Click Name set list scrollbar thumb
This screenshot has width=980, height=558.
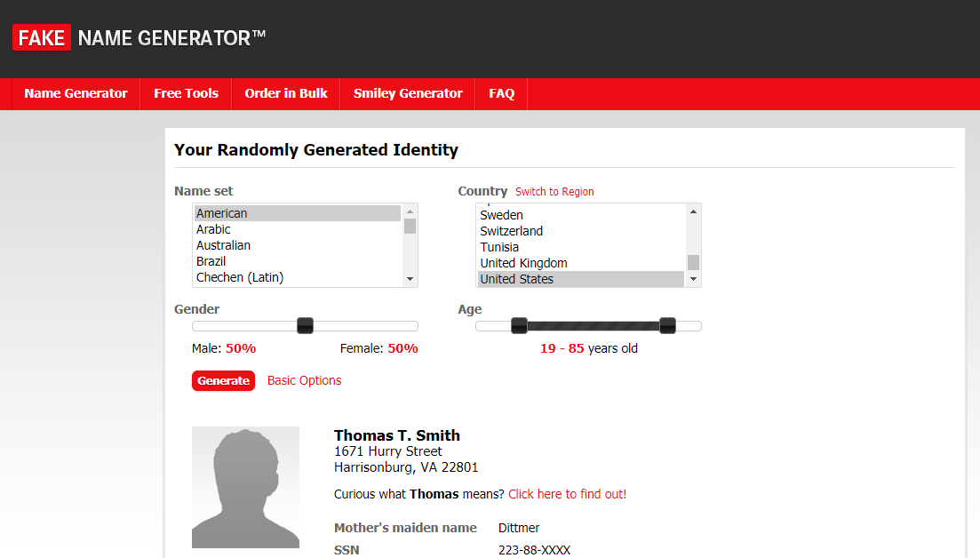click(410, 227)
